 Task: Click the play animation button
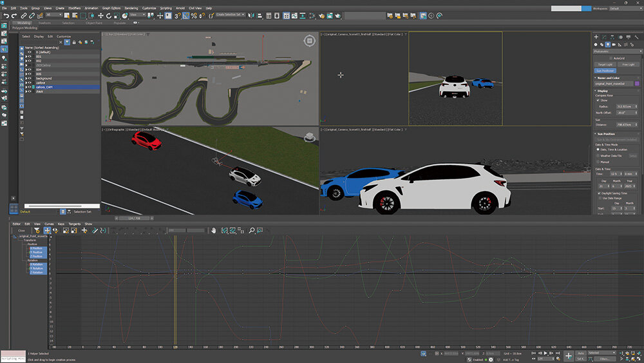(x=545, y=353)
